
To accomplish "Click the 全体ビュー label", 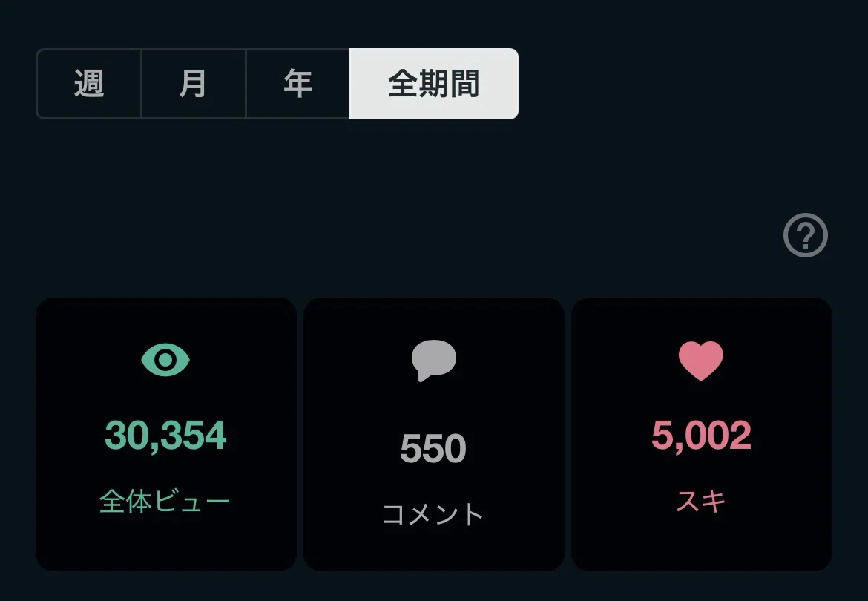I will tap(165, 502).
